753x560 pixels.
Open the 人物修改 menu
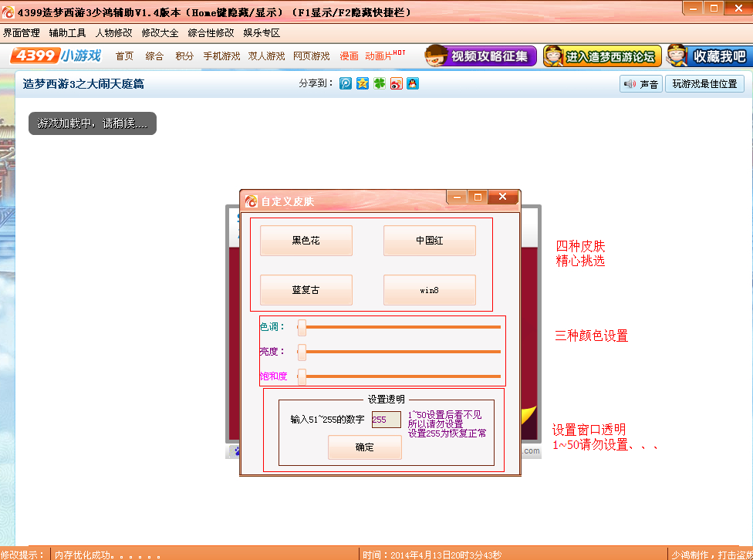tap(113, 33)
